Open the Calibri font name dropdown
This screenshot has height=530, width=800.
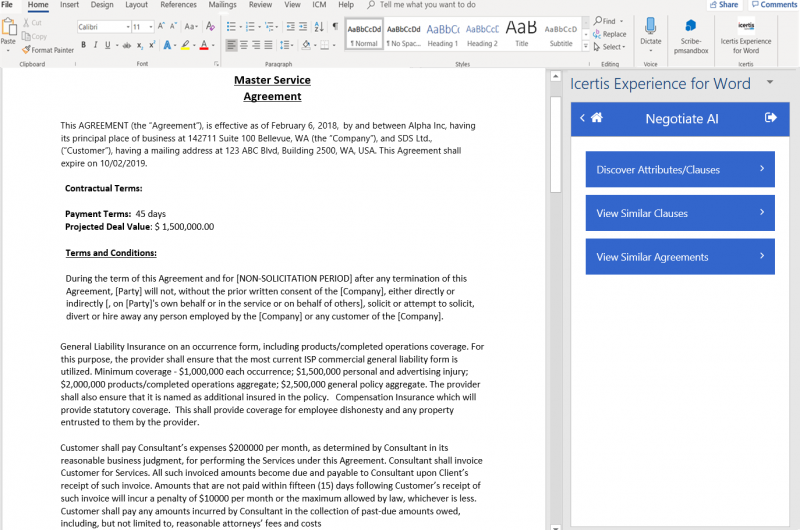[x=102, y=26]
